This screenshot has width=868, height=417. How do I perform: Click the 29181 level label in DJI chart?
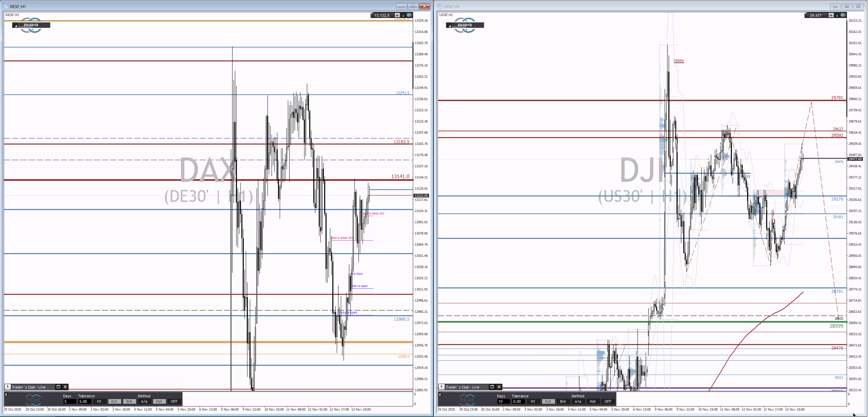point(838,217)
